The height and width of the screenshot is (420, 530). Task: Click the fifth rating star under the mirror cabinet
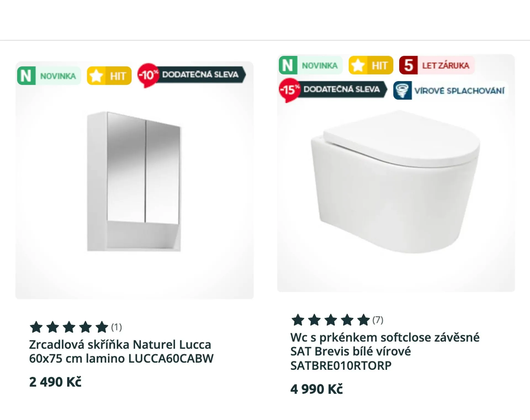(x=102, y=327)
